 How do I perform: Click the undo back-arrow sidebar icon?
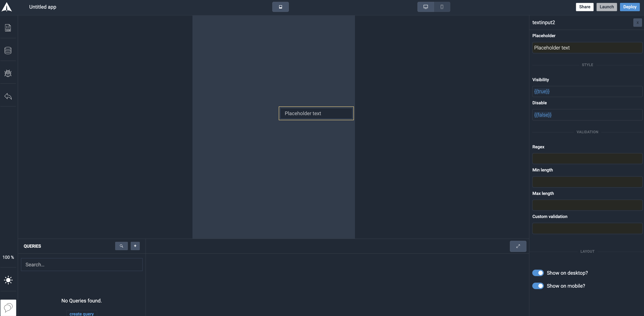(8, 96)
